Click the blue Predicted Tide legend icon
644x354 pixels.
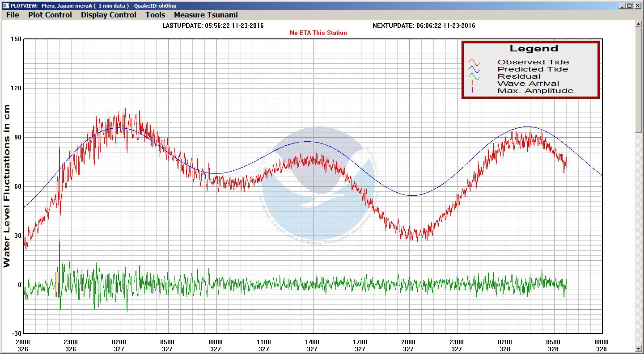[474, 70]
